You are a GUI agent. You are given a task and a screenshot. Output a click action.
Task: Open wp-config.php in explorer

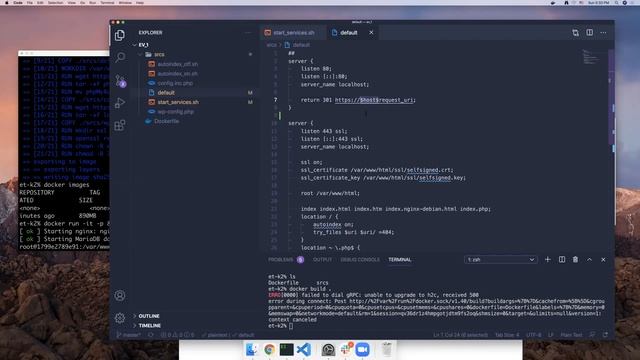tap(176, 111)
